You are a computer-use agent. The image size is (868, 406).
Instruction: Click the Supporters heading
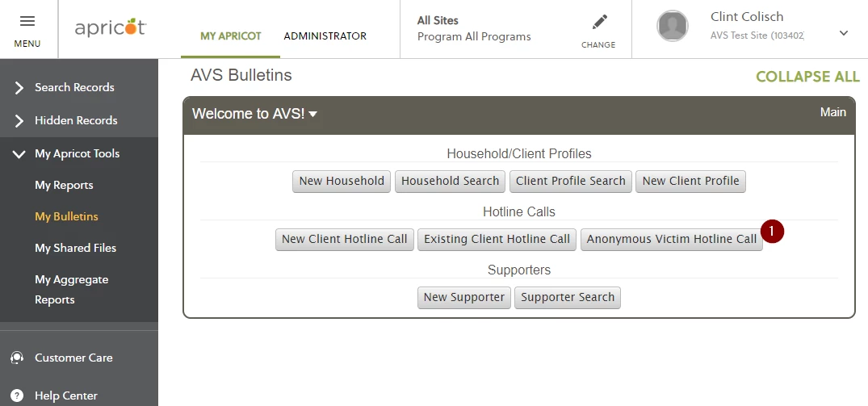point(518,270)
